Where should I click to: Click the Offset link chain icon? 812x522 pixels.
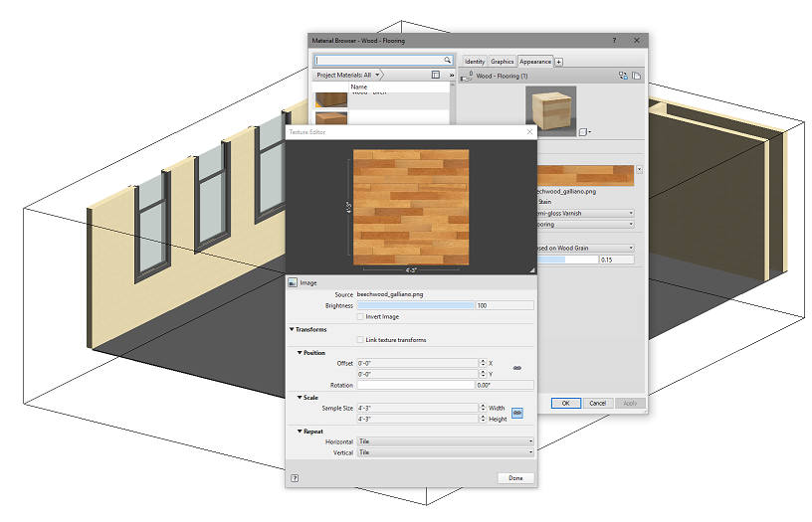[x=516, y=368]
